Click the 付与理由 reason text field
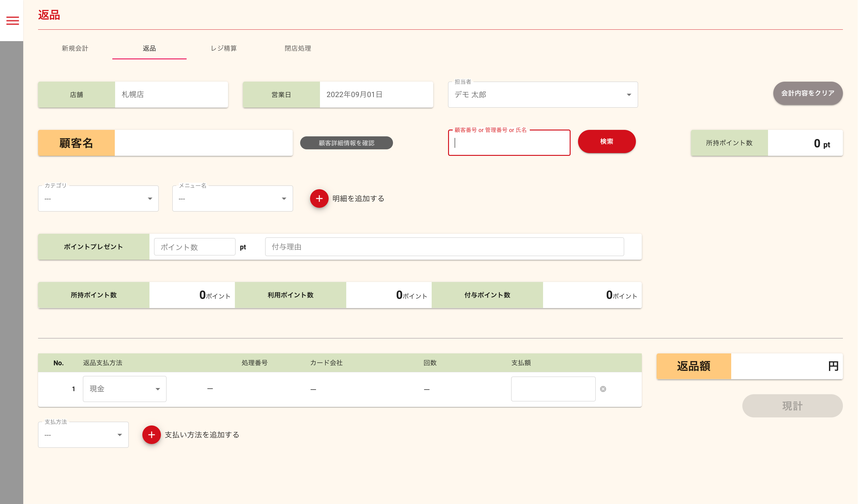 click(444, 247)
